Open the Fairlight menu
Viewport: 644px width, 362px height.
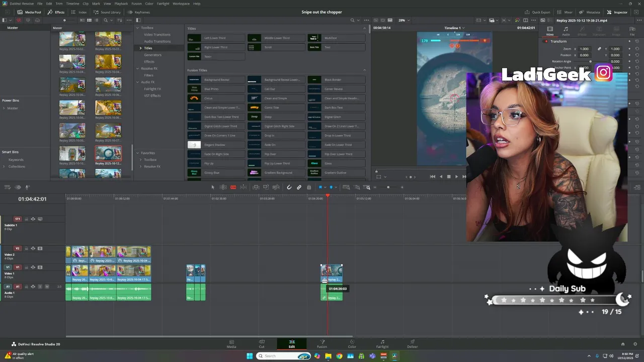click(163, 4)
